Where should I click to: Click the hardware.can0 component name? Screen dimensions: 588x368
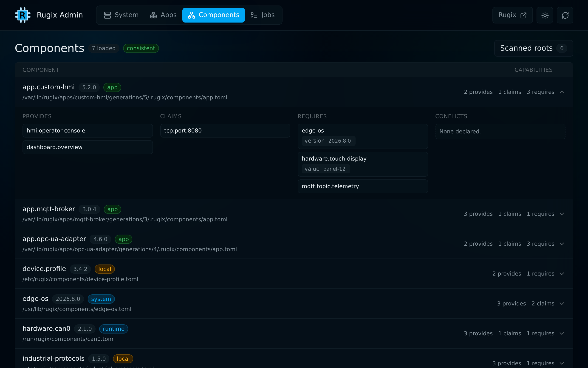click(46, 329)
